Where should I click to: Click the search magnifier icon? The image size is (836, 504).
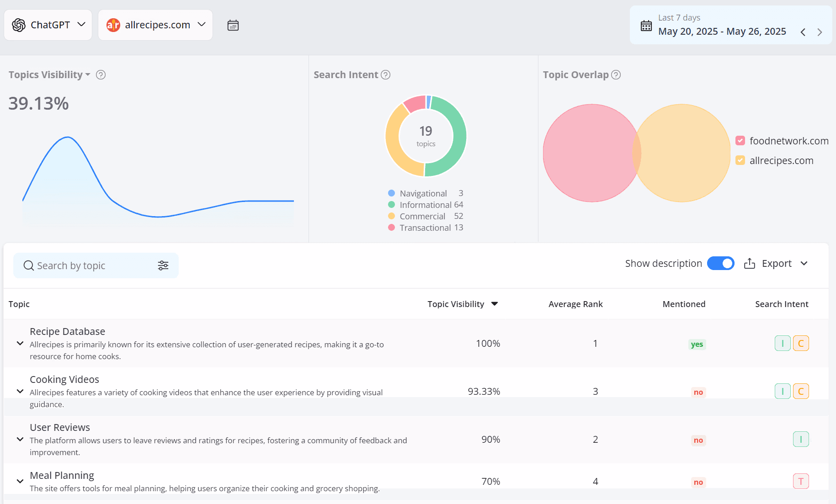tap(28, 265)
